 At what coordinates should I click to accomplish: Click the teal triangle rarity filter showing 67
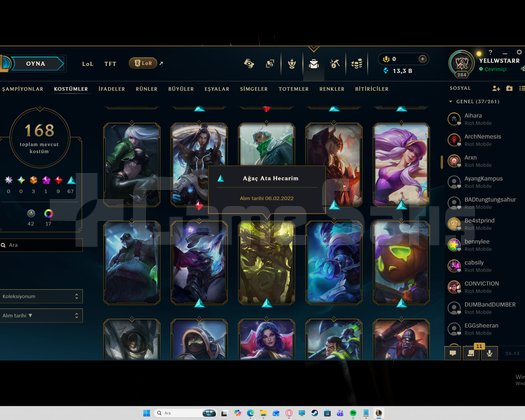pyautogui.click(x=71, y=181)
